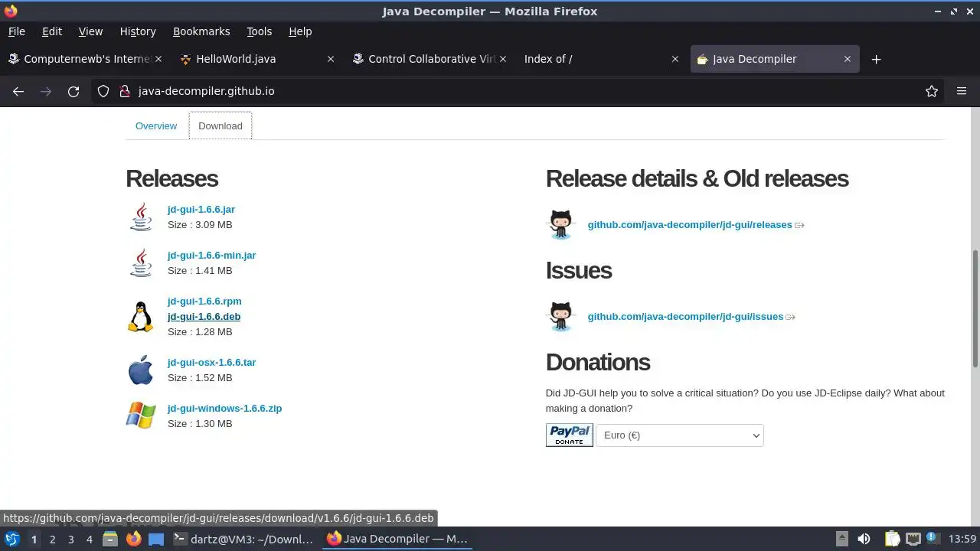Click the 'Size : 3.09 MB' text

pyautogui.click(x=200, y=224)
